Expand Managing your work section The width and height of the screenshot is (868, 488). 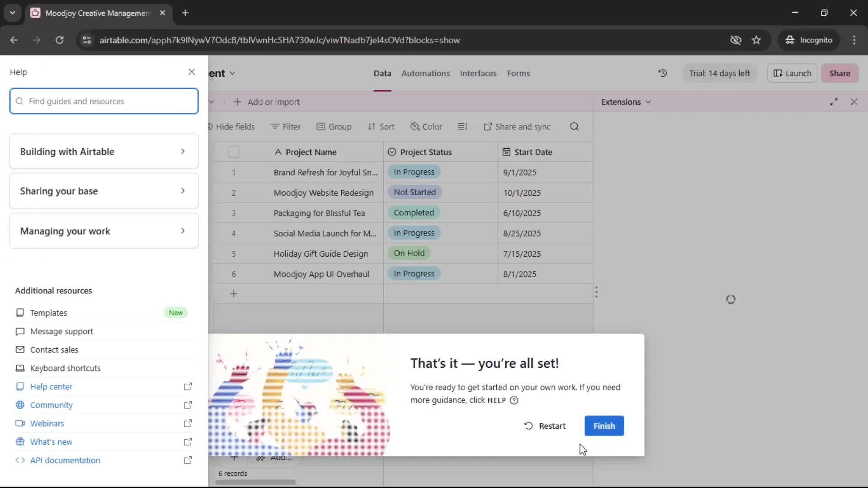point(104,231)
